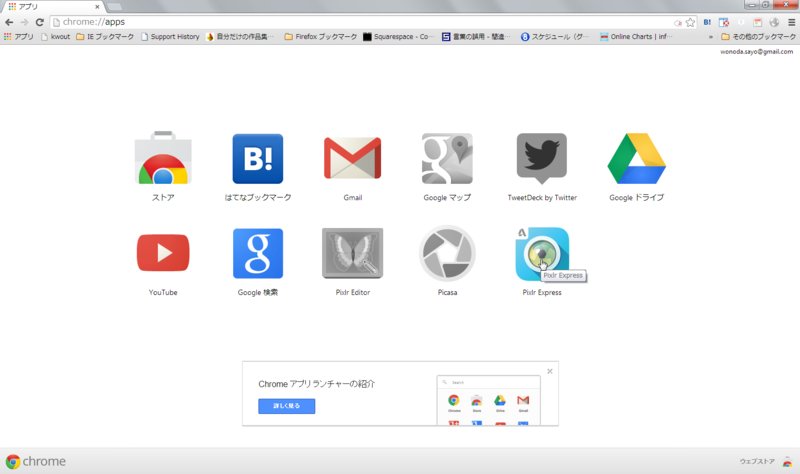Launch the Google ドライブ app
The image size is (800, 474).
point(636,158)
